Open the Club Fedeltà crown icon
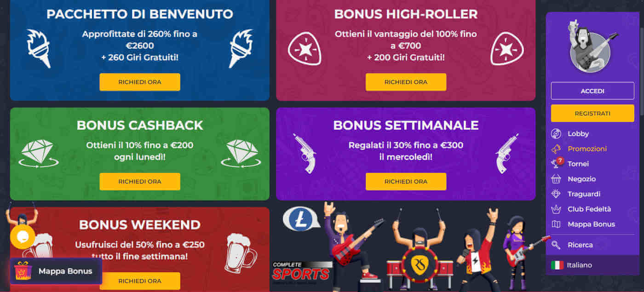This screenshot has height=292, width=644. [x=556, y=209]
